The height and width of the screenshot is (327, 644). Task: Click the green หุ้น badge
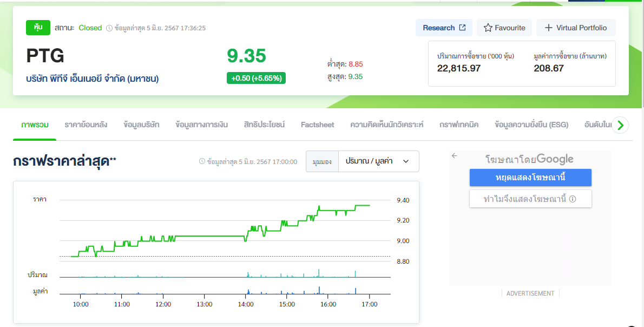pos(38,28)
